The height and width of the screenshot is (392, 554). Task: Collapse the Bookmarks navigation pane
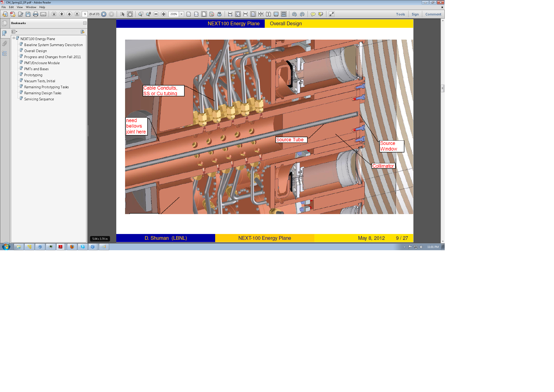85,23
